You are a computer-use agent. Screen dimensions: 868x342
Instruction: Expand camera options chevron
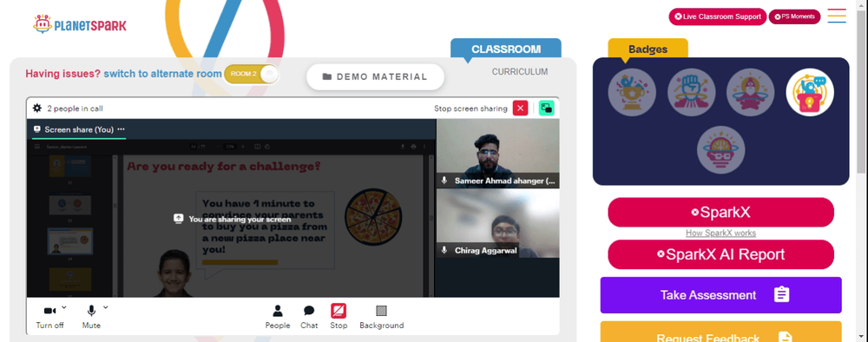[63, 306]
